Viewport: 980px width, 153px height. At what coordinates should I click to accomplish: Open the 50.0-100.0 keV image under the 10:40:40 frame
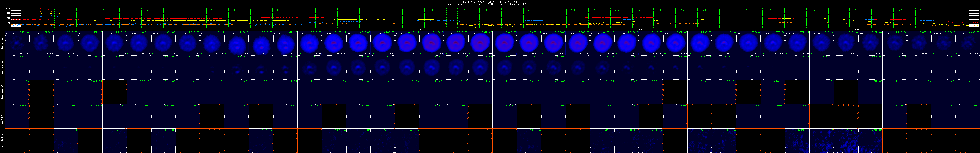pos(675,140)
